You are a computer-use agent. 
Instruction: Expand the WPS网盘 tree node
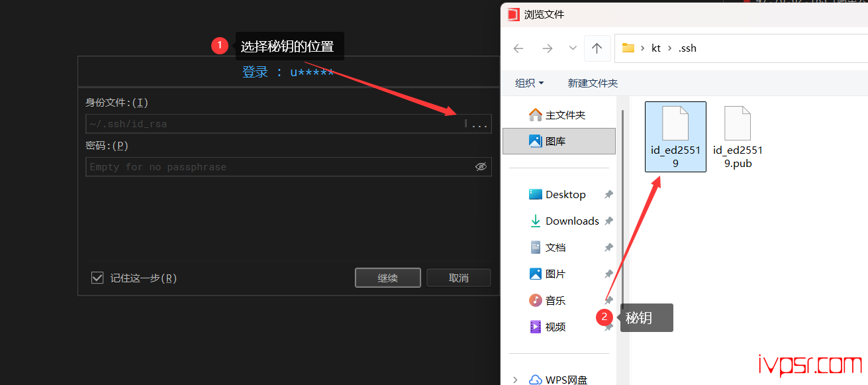(516, 380)
